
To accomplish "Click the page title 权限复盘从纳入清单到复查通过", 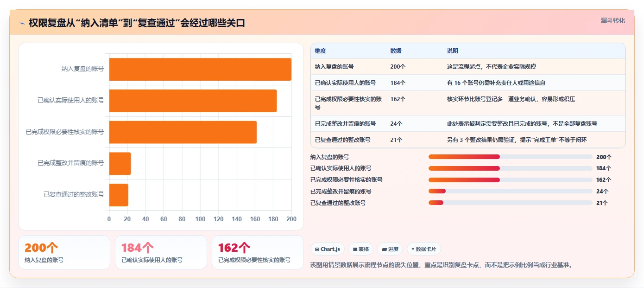I will pos(137,23).
